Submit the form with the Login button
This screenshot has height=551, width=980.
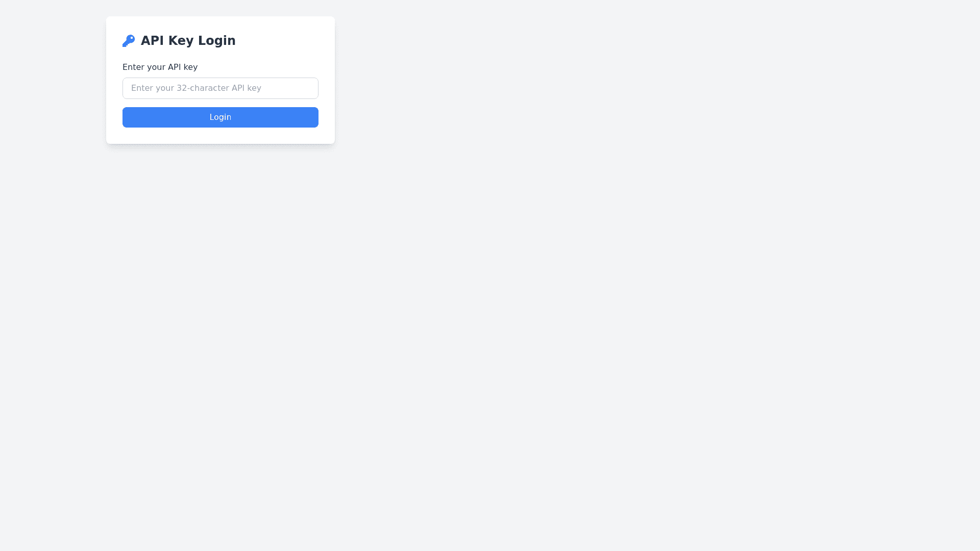click(x=220, y=117)
